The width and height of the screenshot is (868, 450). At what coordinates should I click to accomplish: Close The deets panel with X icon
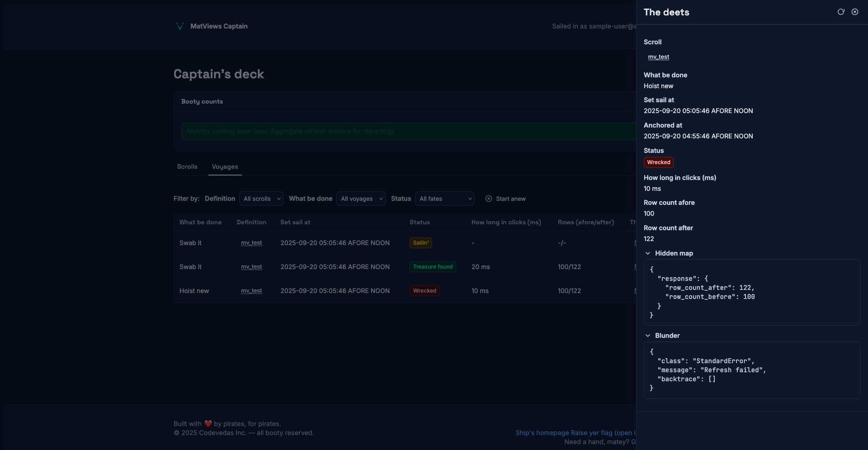tap(855, 12)
